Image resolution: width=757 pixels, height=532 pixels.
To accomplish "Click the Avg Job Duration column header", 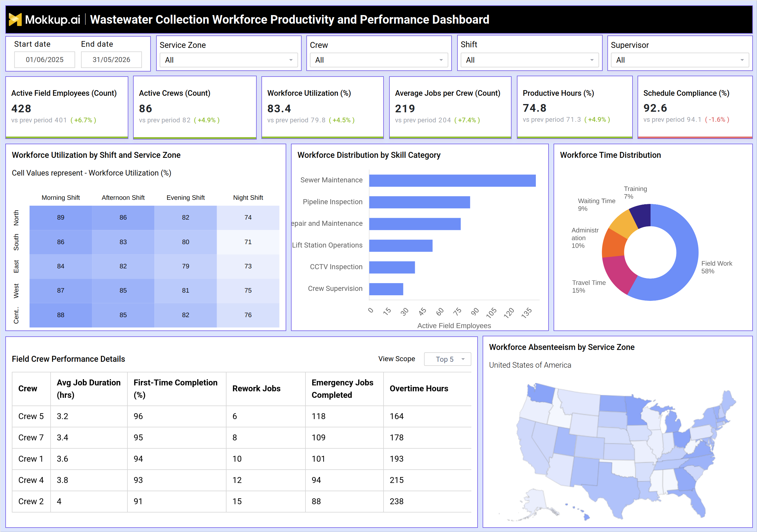I will 88,389.
